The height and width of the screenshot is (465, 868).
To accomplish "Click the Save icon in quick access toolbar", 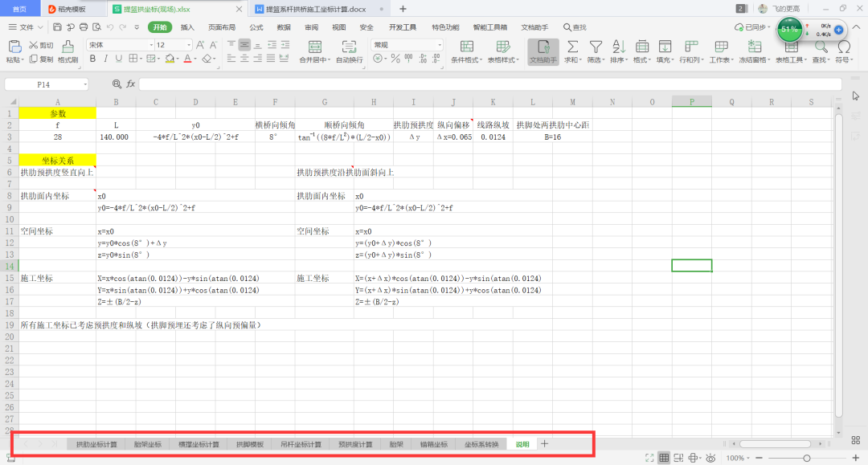I will point(57,27).
